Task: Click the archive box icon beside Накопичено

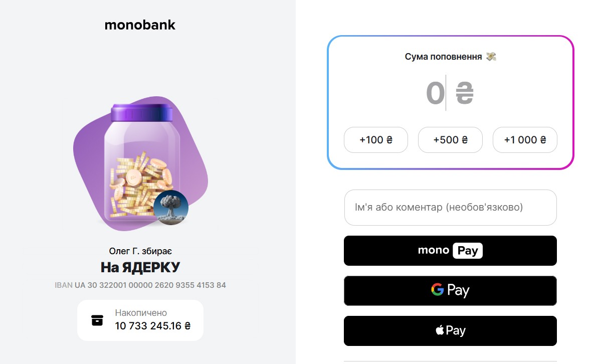Action: (x=97, y=320)
